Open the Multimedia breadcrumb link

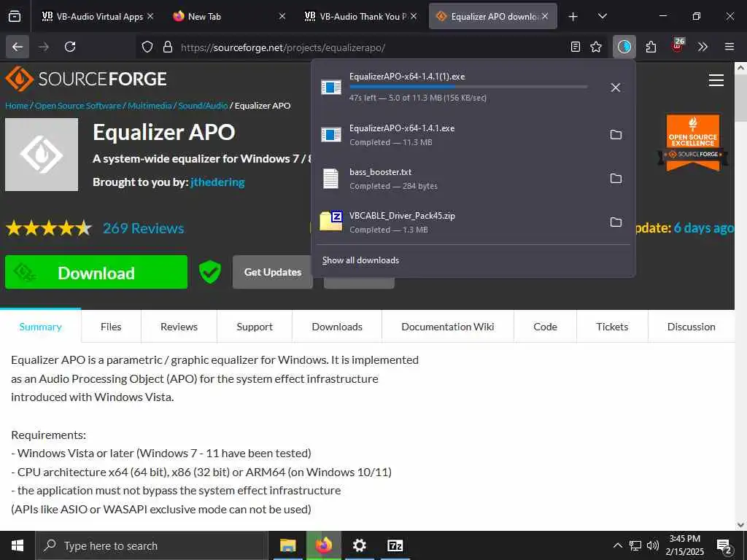(150, 106)
